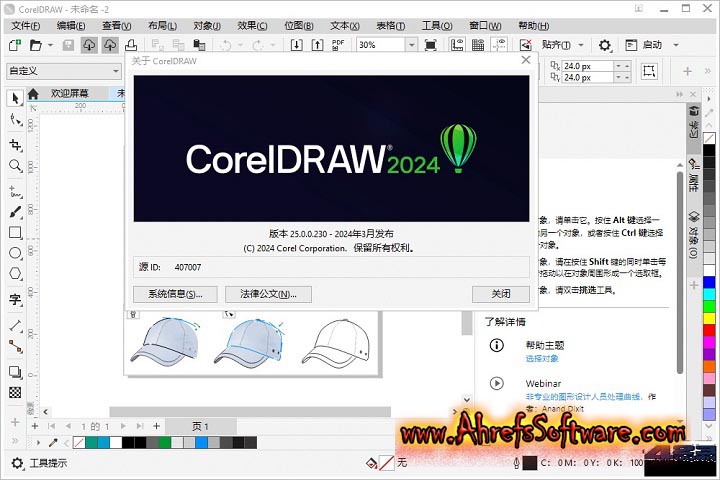The height and width of the screenshot is (480, 720).
Task: Expand property bar overflow chevrons
Action: [708, 71]
